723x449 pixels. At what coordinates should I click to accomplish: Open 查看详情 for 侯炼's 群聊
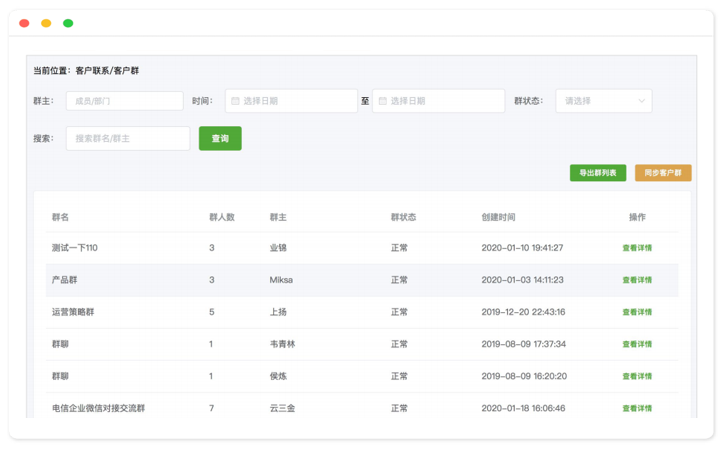click(637, 376)
